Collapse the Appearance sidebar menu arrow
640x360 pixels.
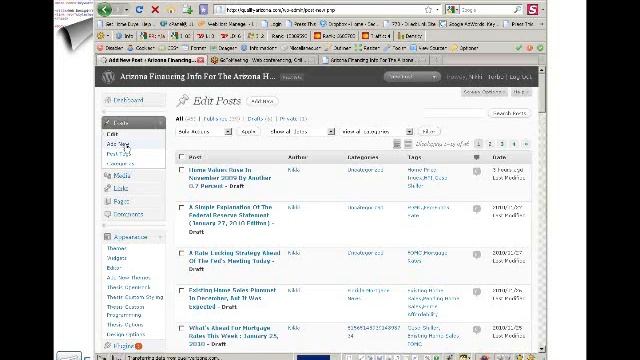tap(160, 237)
